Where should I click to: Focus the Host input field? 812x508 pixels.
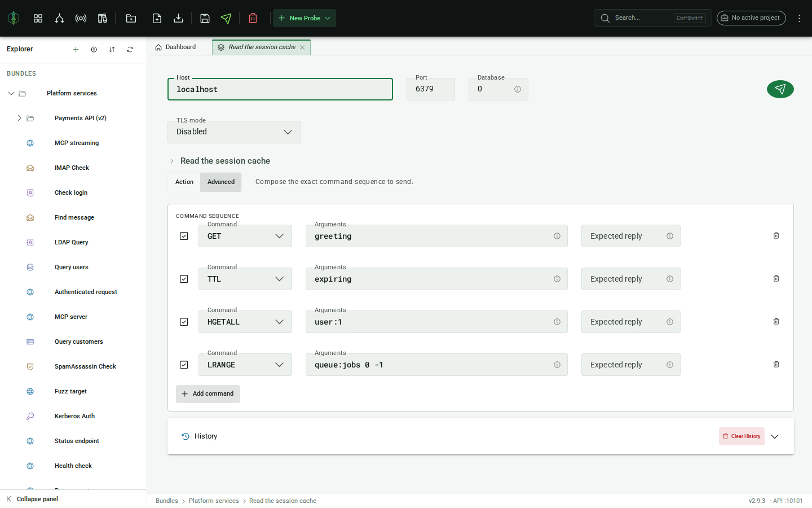coord(280,89)
